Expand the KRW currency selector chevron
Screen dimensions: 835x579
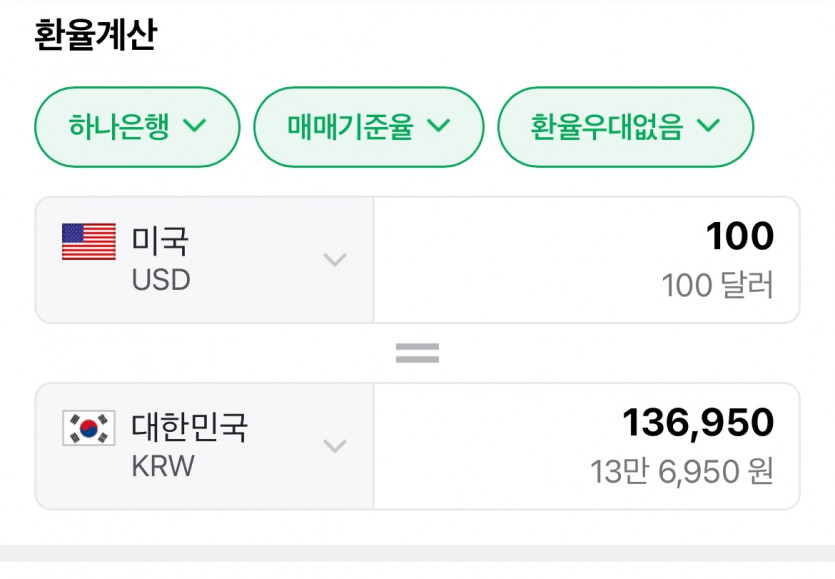coord(335,446)
